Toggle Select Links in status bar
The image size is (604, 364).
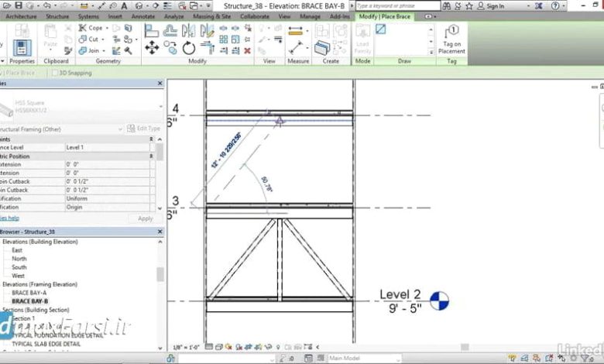[512, 359]
